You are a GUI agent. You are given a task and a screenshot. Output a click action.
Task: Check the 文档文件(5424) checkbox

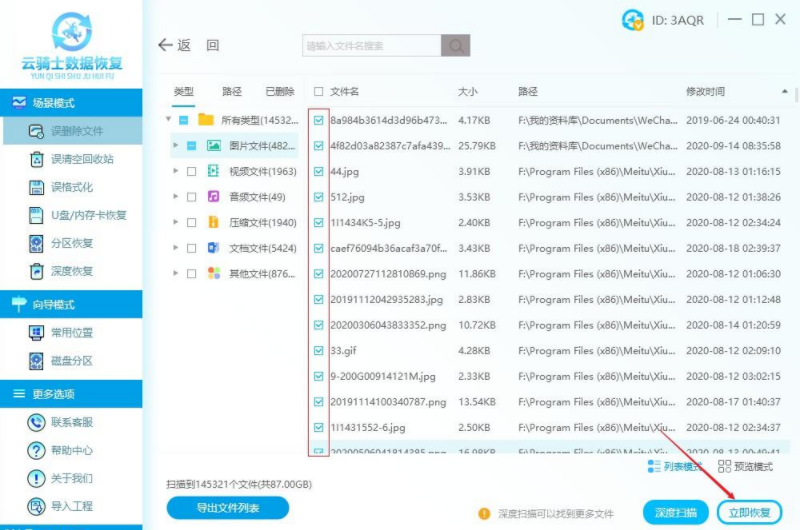click(191, 248)
